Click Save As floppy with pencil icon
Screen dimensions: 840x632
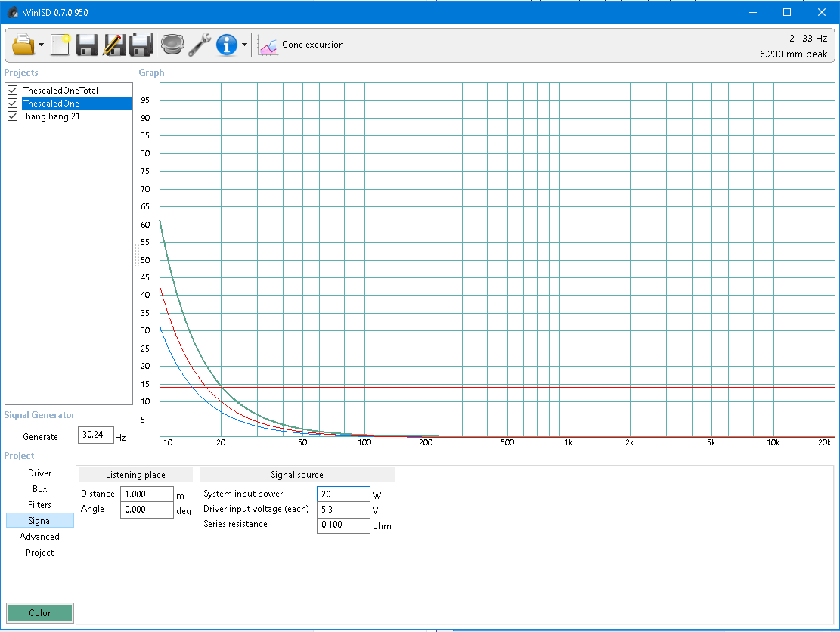[x=114, y=45]
